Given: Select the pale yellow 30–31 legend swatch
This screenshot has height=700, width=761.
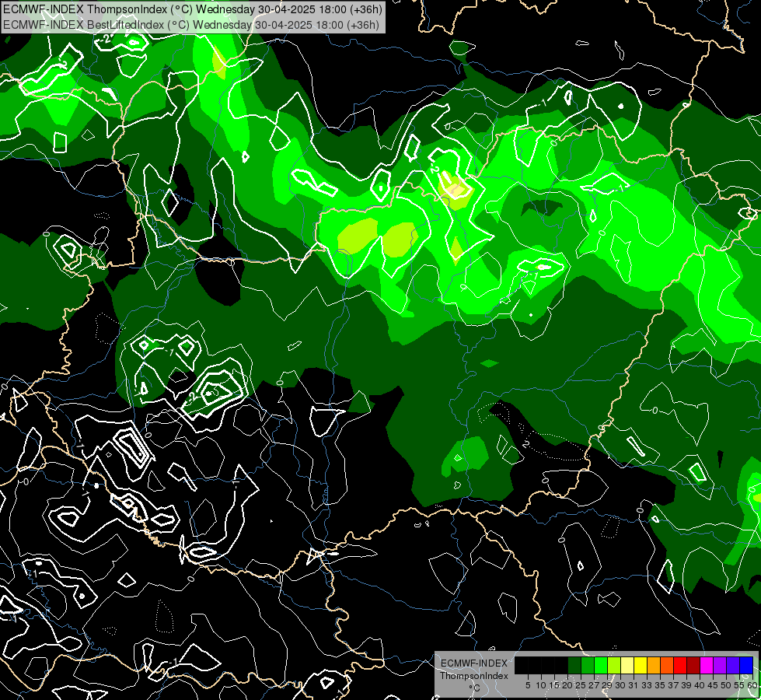Looking at the screenshot, I should [627, 665].
